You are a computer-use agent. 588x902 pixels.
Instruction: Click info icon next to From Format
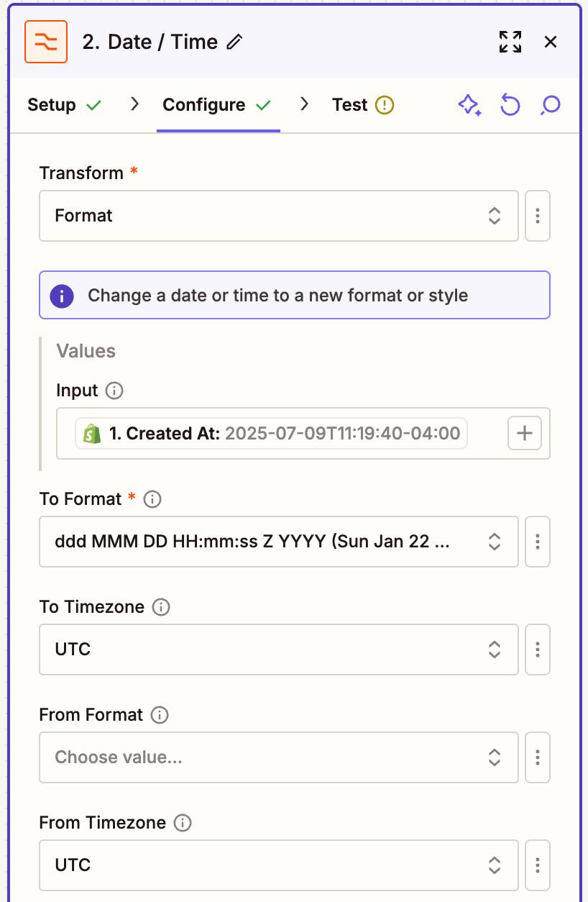click(x=160, y=715)
